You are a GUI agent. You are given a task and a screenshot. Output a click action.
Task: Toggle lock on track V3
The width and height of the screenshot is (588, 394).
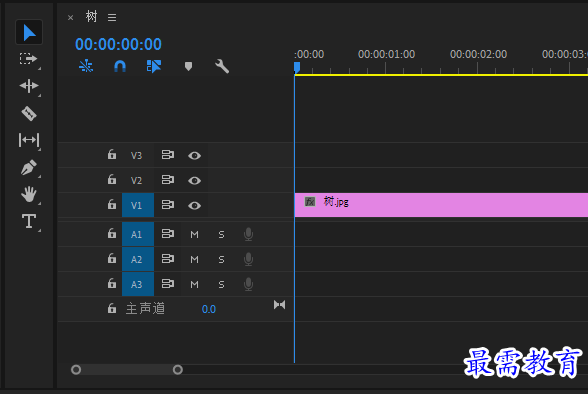point(112,154)
